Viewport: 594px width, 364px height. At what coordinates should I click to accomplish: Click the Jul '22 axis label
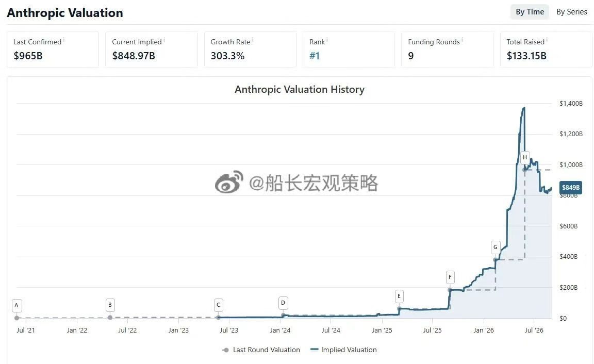coord(127,330)
